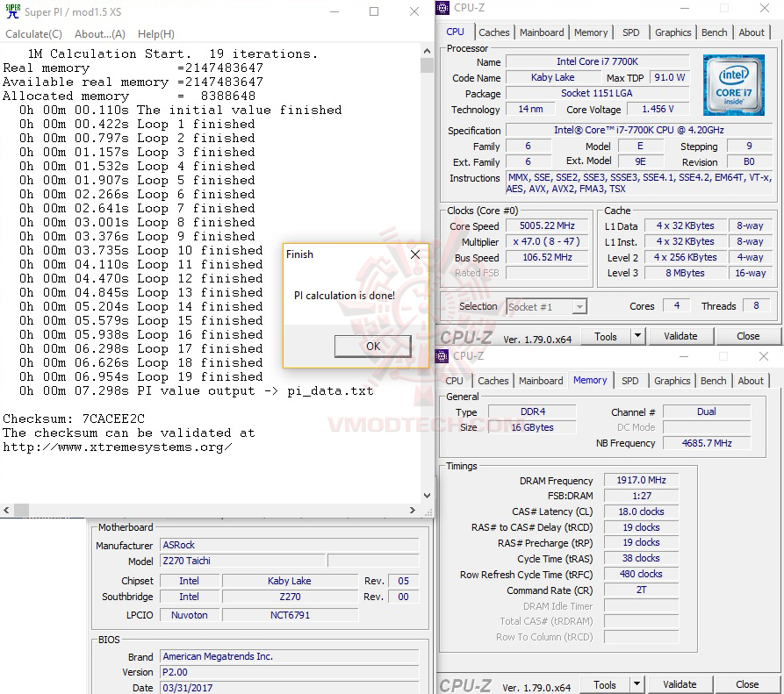Click Close button in lower CPU-Z window

click(747, 684)
